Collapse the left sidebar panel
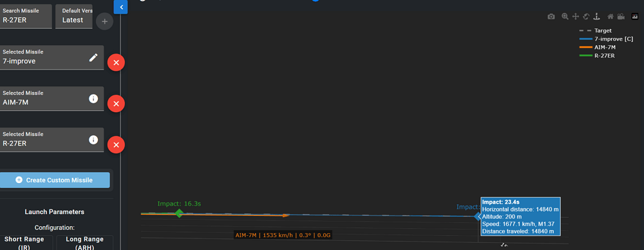 click(x=121, y=7)
